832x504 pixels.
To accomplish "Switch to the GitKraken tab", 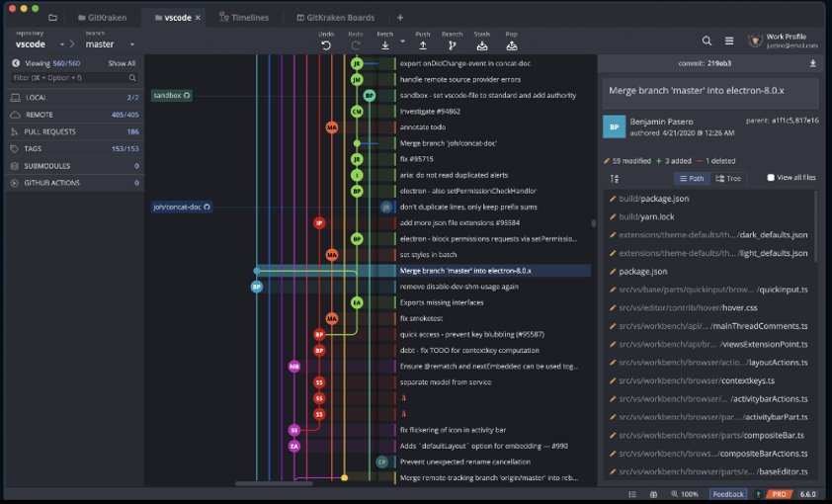I will tap(103, 18).
